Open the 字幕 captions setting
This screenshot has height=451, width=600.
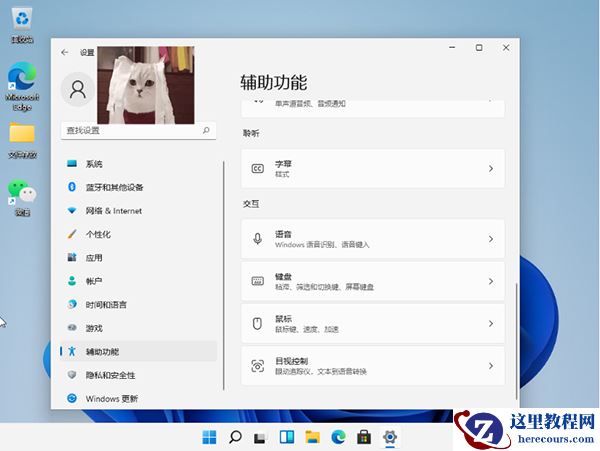(x=373, y=169)
